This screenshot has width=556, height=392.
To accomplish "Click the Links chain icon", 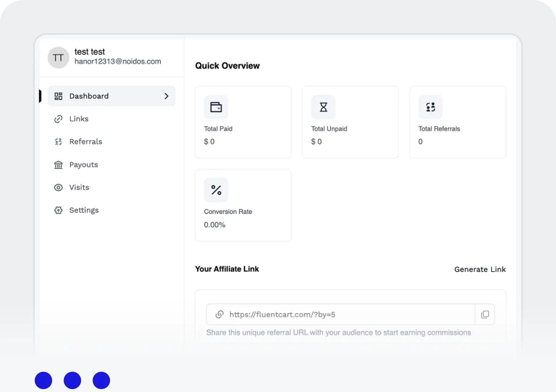I will [58, 119].
